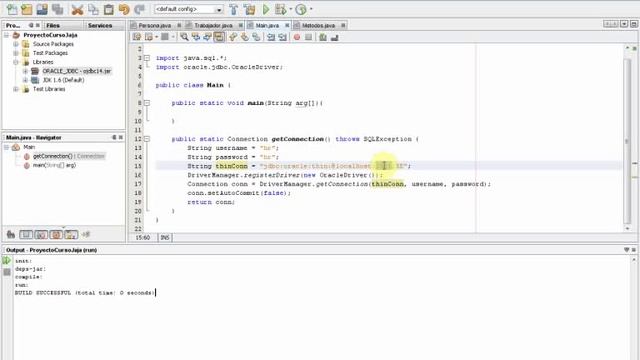Switch to the Persona.java tab
640x360 pixels.
pyautogui.click(x=155, y=25)
